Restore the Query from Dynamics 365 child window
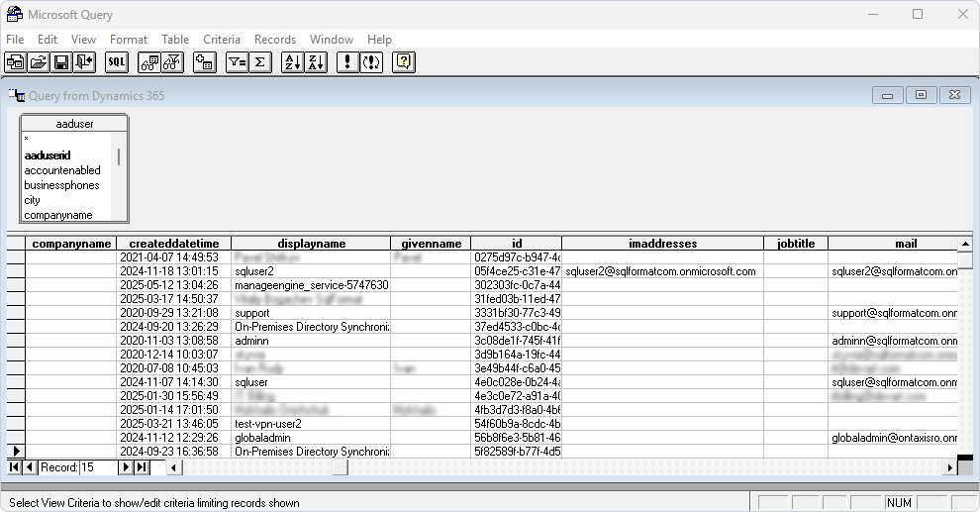The image size is (980, 512). tap(921, 95)
